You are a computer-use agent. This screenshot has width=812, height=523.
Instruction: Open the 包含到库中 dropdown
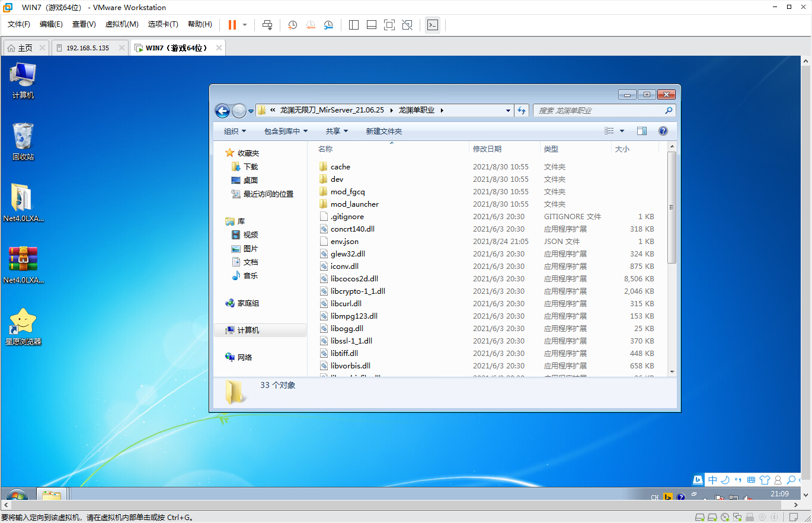point(286,131)
